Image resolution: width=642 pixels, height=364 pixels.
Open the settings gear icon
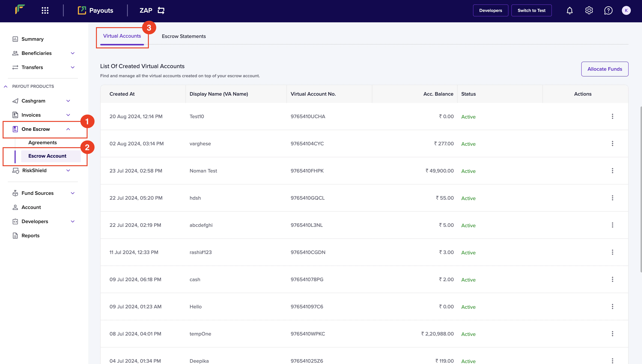[x=589, y=10]
